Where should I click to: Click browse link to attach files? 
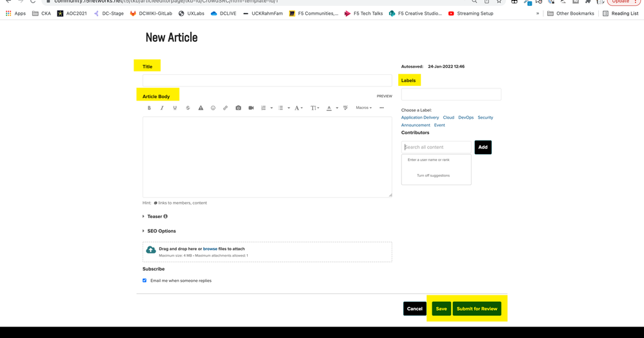click(x=210, y=249)
